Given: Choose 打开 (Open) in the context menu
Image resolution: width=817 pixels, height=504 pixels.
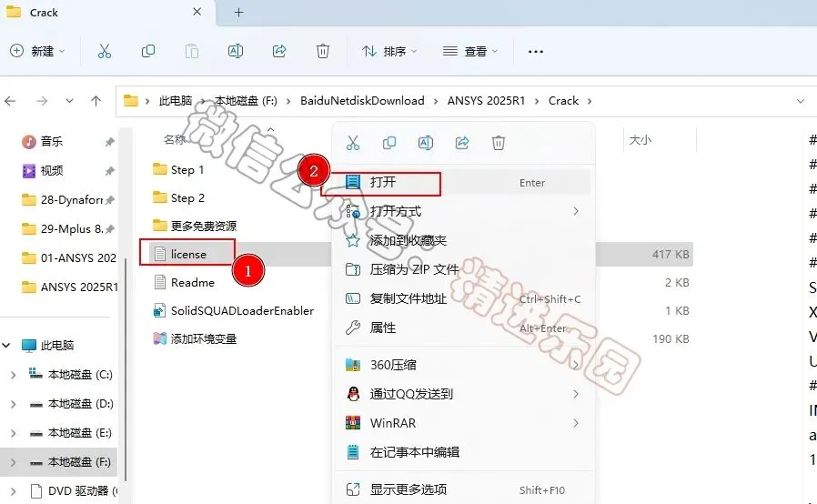Looking at the screenshot, I should click(463, 183).
